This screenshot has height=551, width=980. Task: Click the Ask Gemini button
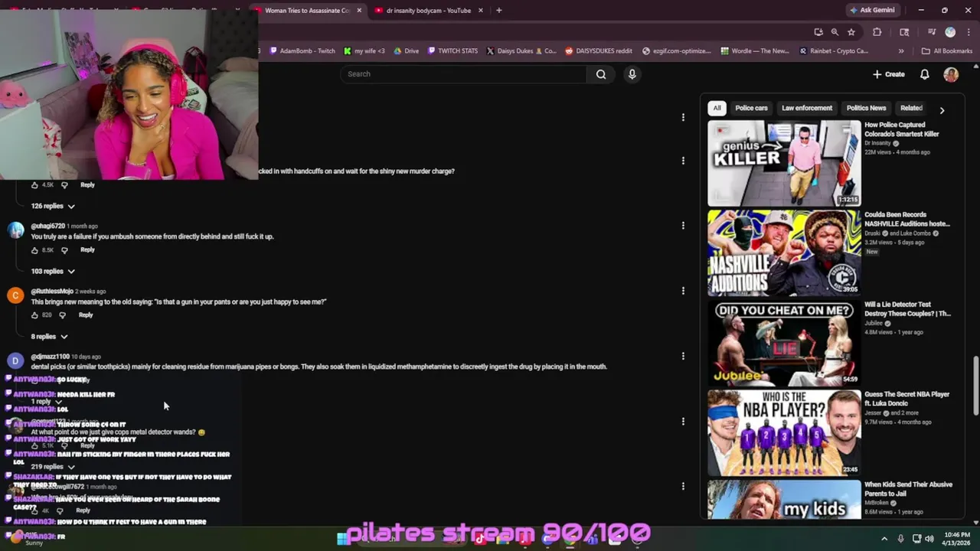click(871, 10)
